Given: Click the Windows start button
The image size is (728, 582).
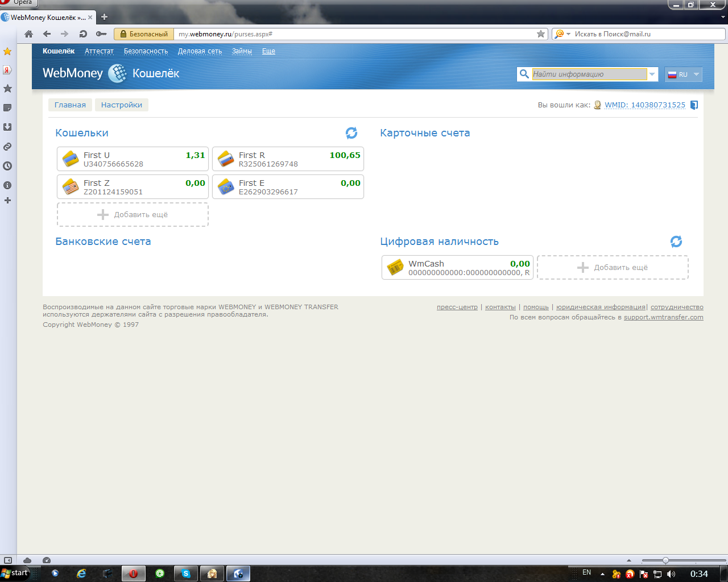Looking at the screenshot, I should 15,573.
